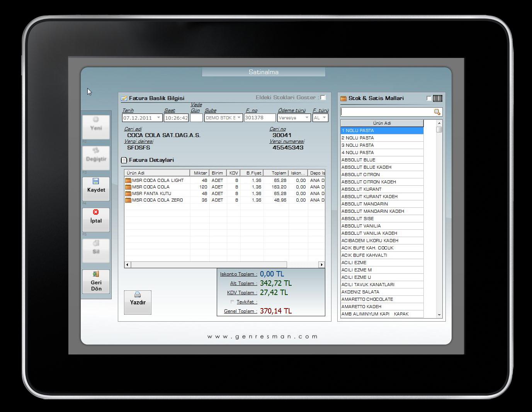Open the F. türü dropdown
The height and width of the screenshot is (412, 532).
tap(325, 118)
